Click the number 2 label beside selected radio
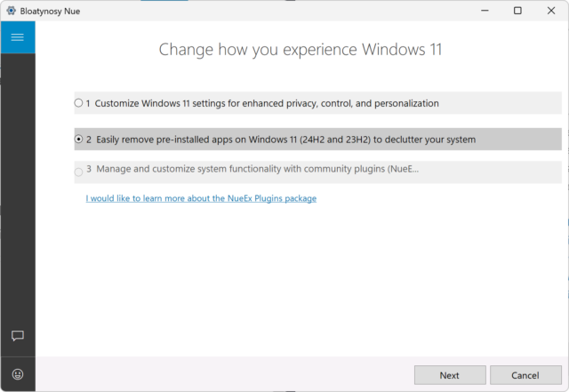 coord(89,140)
